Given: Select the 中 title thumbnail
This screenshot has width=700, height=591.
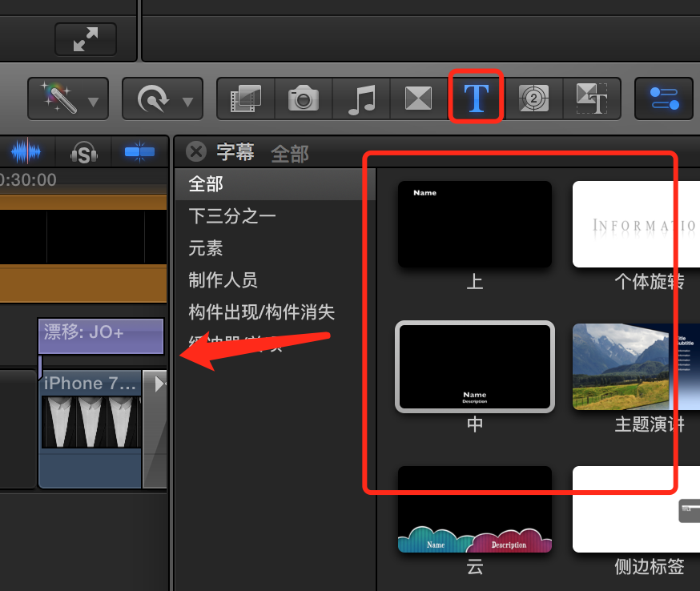Looking at the screenshot, I should [x=475, y=367].
